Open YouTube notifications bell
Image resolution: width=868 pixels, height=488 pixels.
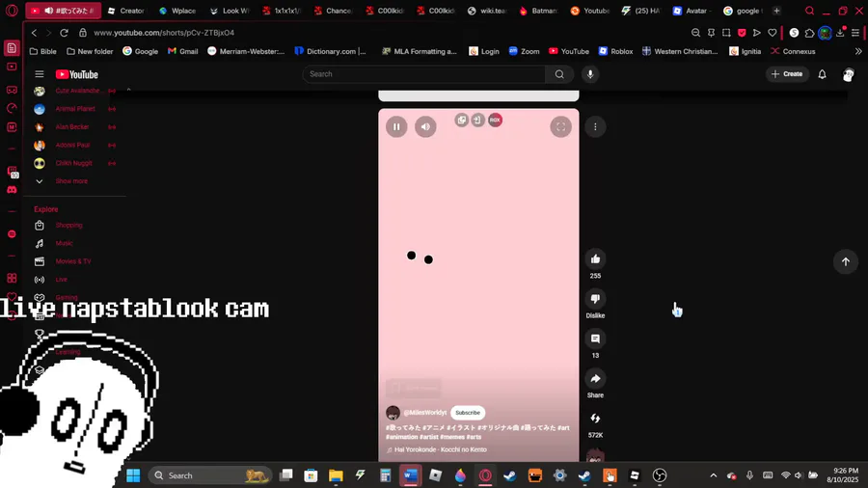click(822, 74)
